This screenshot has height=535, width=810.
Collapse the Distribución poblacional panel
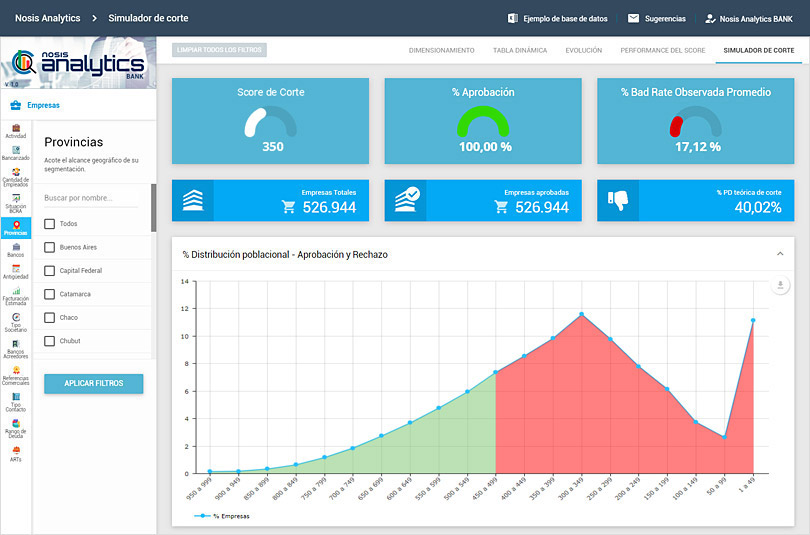click(x=780, y=254)
